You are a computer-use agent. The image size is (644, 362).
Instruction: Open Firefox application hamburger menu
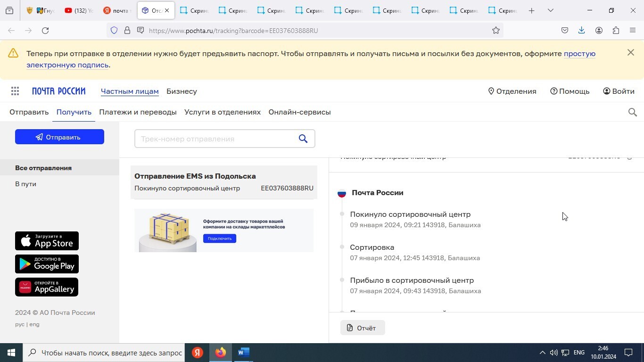[633, 31]
